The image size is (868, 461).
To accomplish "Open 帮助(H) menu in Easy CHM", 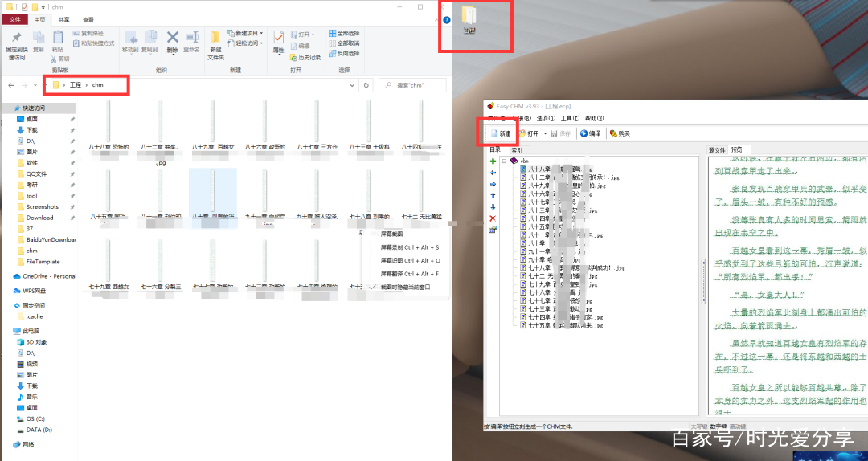I will pos(594,118).
